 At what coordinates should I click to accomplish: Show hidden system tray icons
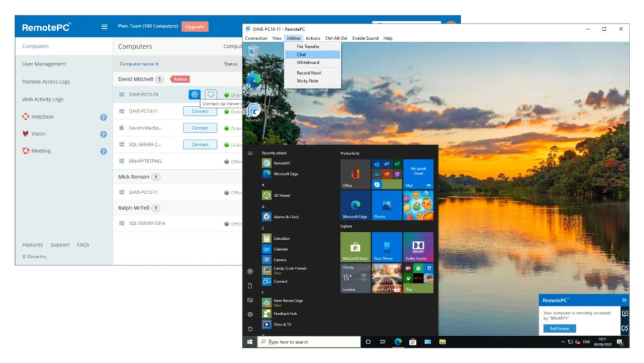pyautogui.click(x=563, y=342)
